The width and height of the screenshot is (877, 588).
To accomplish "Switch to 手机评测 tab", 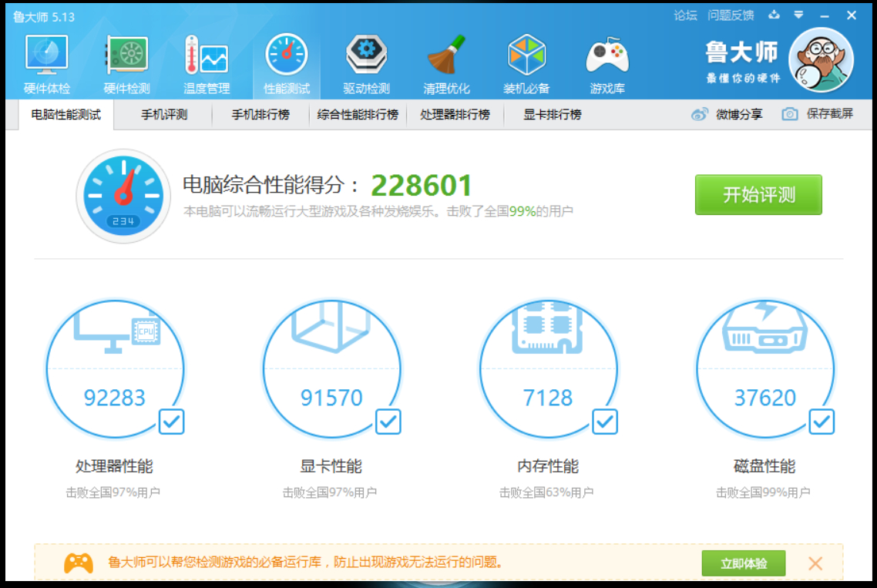I will coord(164,115).
